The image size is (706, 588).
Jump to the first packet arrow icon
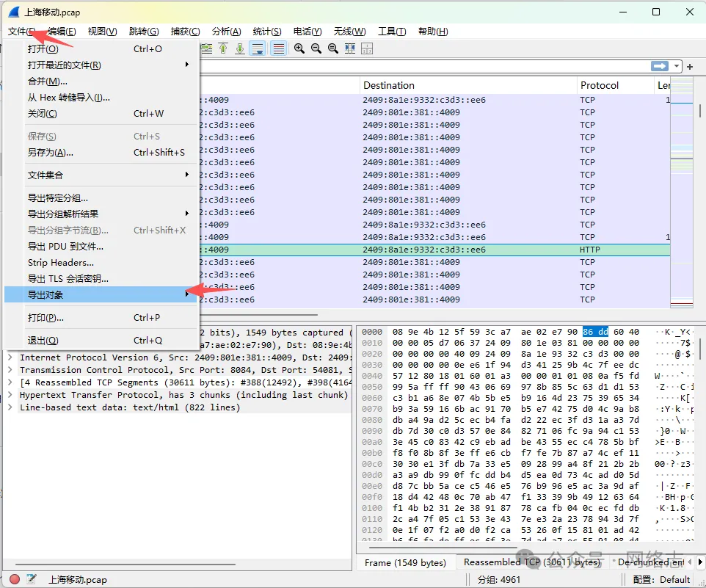click(x=223, y=48)
